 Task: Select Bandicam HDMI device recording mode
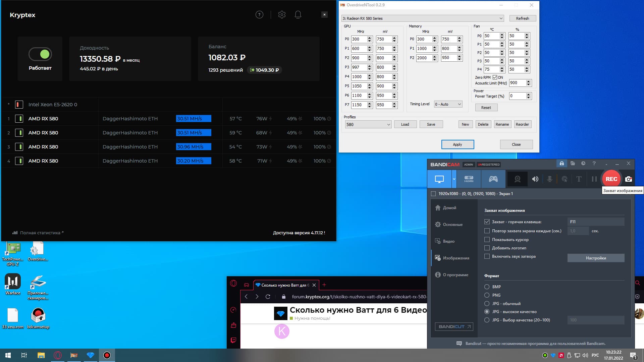click(469, 179)
